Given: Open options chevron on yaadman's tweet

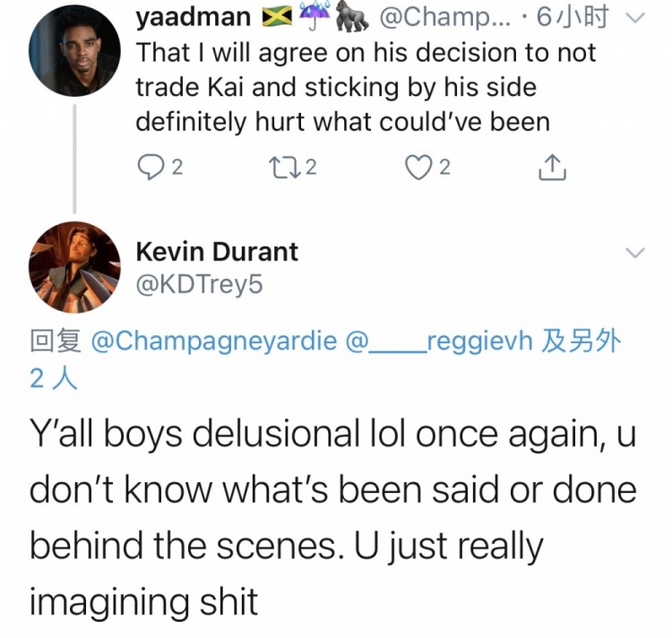Looking at the screenshot, I should point(635,17).
